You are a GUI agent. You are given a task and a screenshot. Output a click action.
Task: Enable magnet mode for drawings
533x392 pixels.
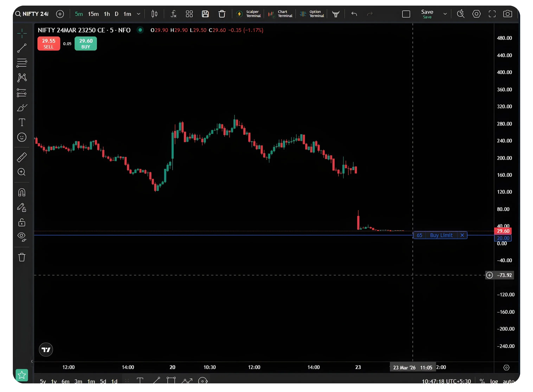[22, 192]
